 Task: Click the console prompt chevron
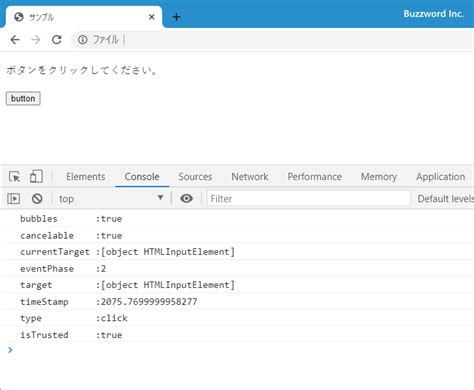point(10,350)
